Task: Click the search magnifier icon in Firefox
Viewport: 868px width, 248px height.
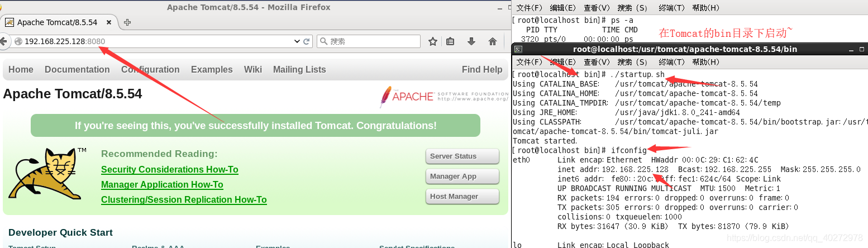Action: tap(323, 41)
